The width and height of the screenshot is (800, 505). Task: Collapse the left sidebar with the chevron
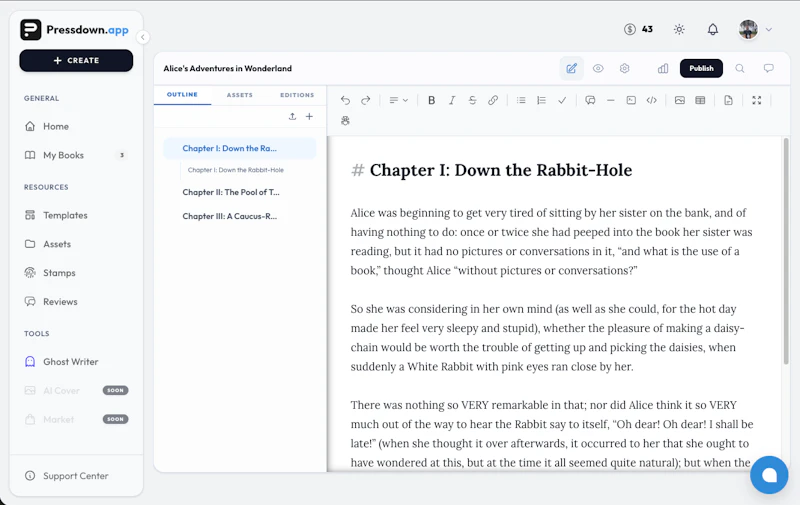(x=143, y=37)
